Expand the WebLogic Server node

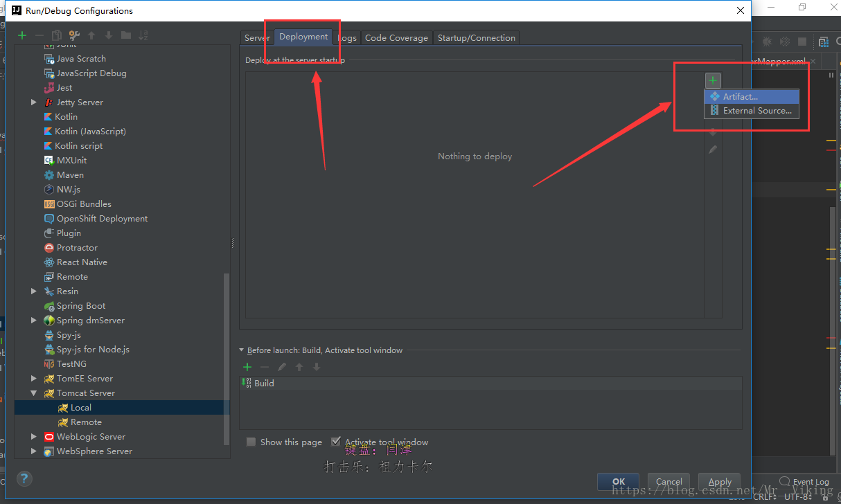(x=34, y=437)
